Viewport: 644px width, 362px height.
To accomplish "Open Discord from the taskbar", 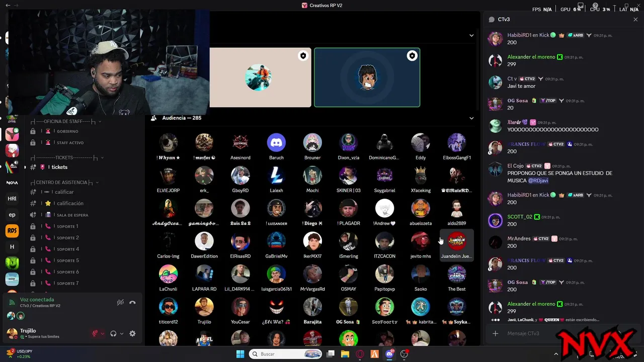I will [x=389, y=354].
